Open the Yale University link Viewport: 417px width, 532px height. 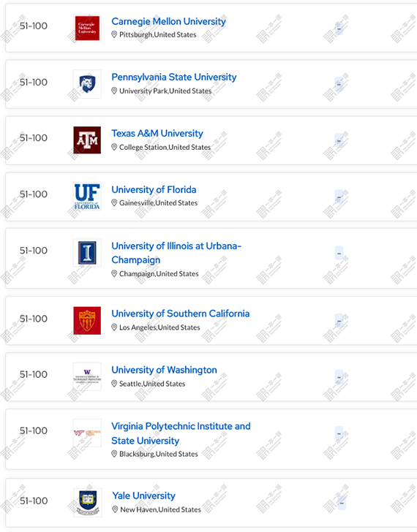(x=143, y=495)
